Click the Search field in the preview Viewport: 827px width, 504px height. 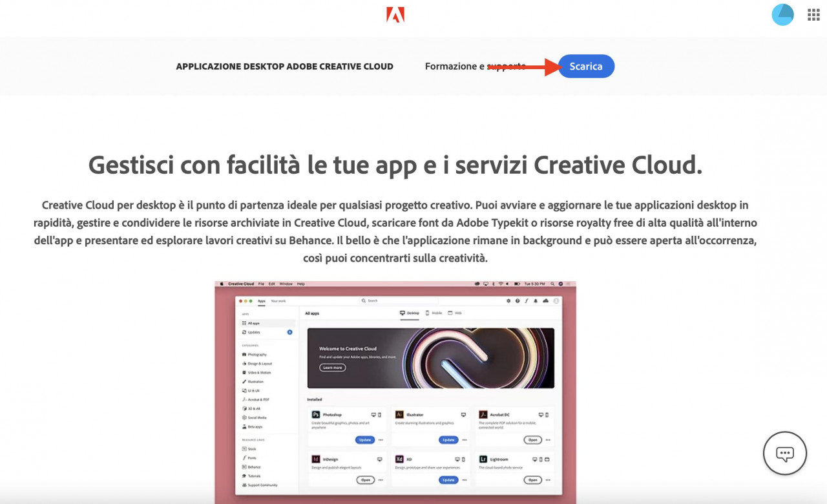[x=399, y=300]
